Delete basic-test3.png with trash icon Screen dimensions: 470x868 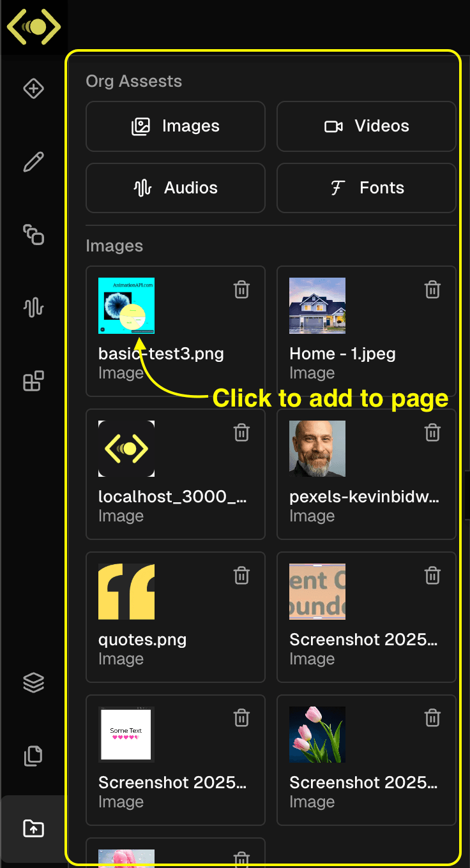[241, 290]
